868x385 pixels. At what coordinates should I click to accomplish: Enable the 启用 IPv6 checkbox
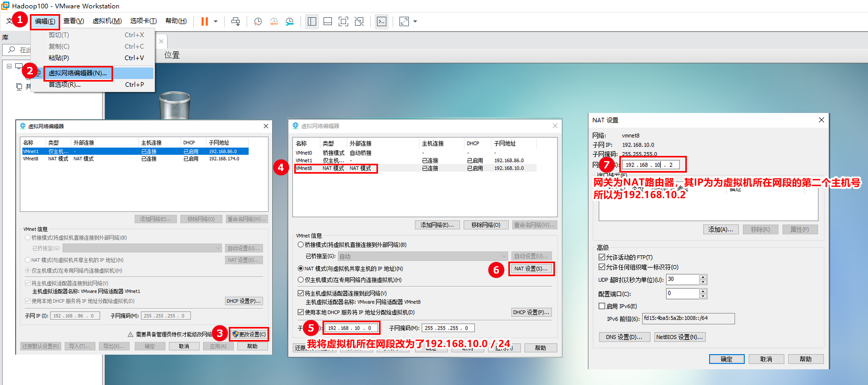[602, 306]
